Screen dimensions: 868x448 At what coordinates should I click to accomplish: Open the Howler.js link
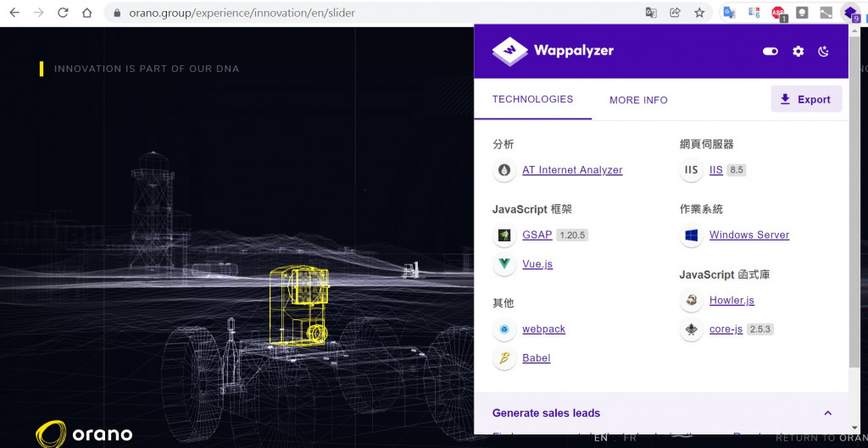(x=732, y=301)
